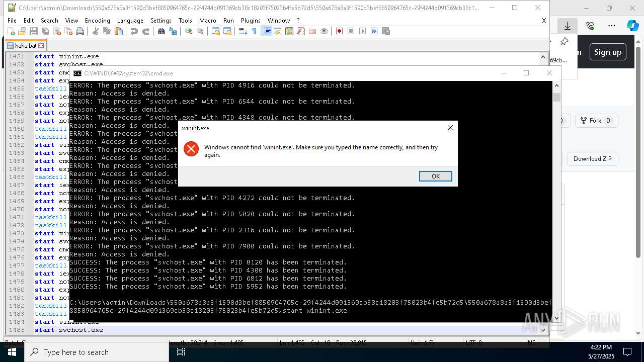The height and width of the screenshot is (362, 644).
Task: Click the Windows Start button
Action: (12, 352)
